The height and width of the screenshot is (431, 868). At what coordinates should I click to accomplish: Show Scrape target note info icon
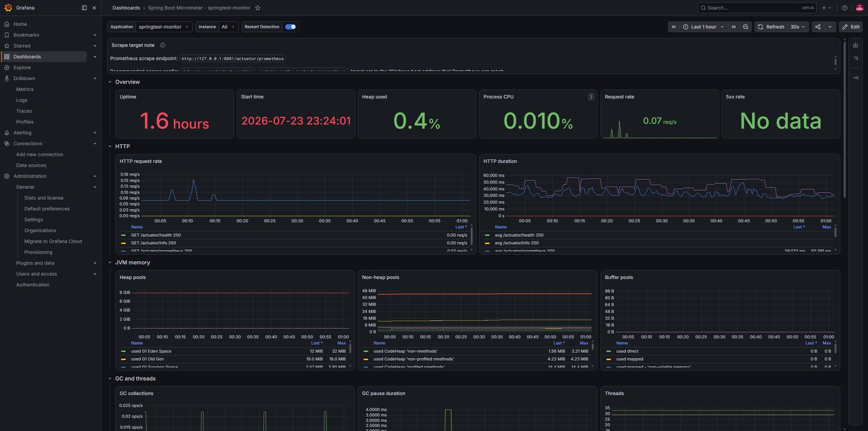[163, 45]
